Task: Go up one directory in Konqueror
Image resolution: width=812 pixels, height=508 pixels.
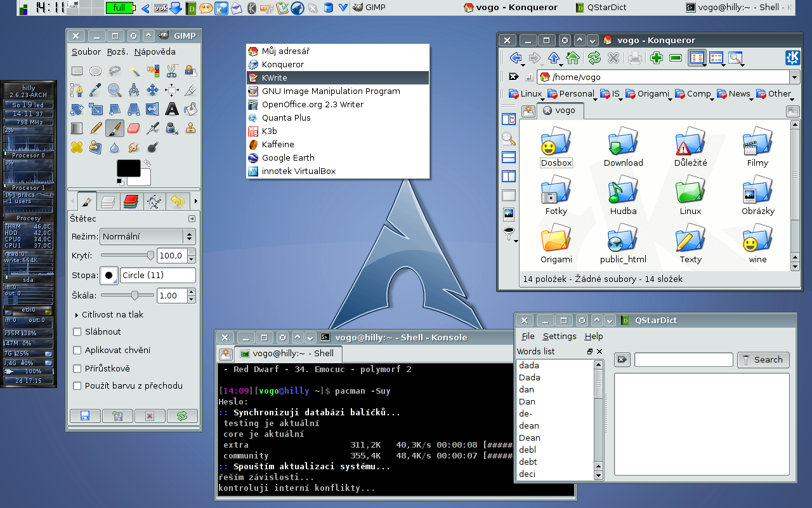Action: [553, 58]
